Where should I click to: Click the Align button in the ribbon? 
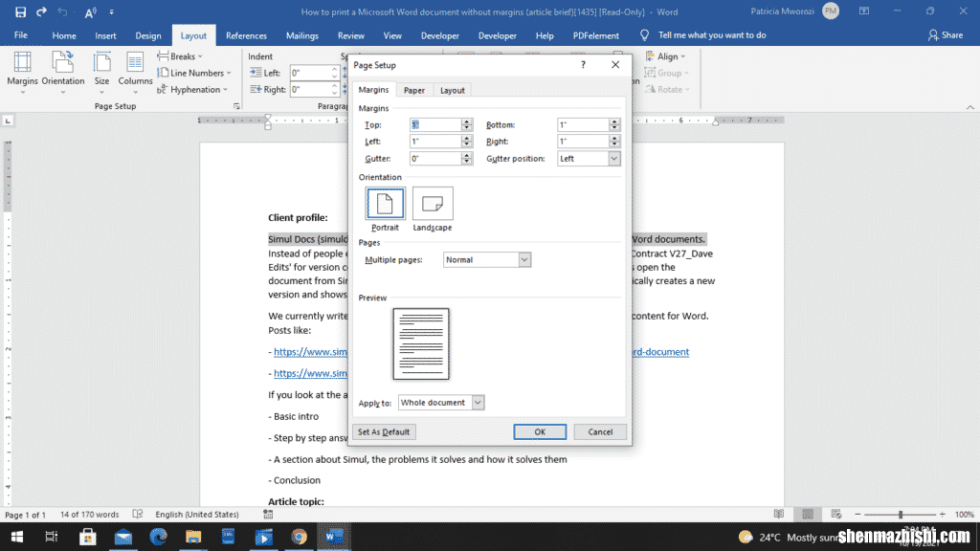click(x=666, y=56)
